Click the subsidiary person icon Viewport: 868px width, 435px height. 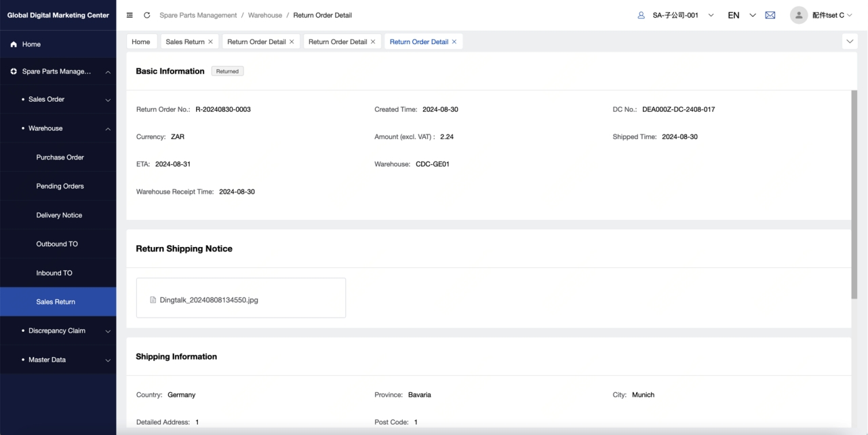[x=642, y=15]
